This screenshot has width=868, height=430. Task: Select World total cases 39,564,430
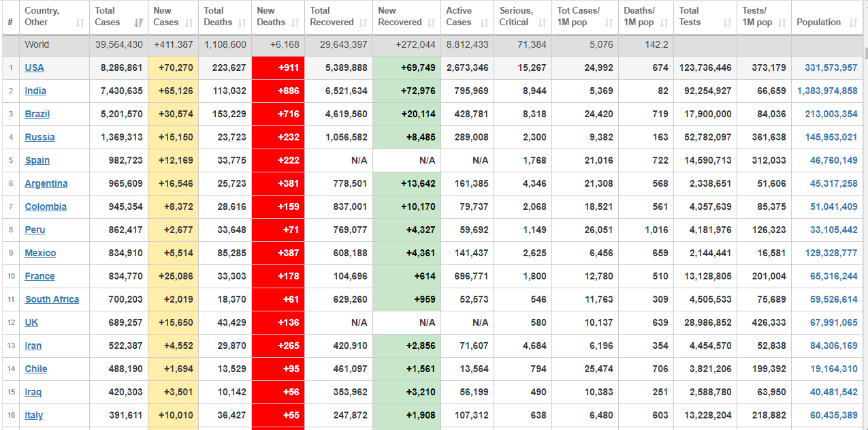tap(119, 44)
